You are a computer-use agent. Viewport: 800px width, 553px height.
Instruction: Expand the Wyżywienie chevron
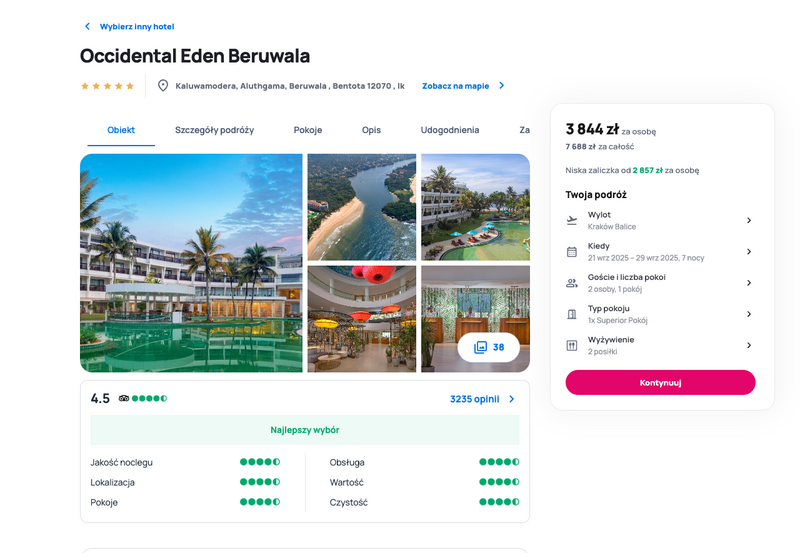click(749, 345)
